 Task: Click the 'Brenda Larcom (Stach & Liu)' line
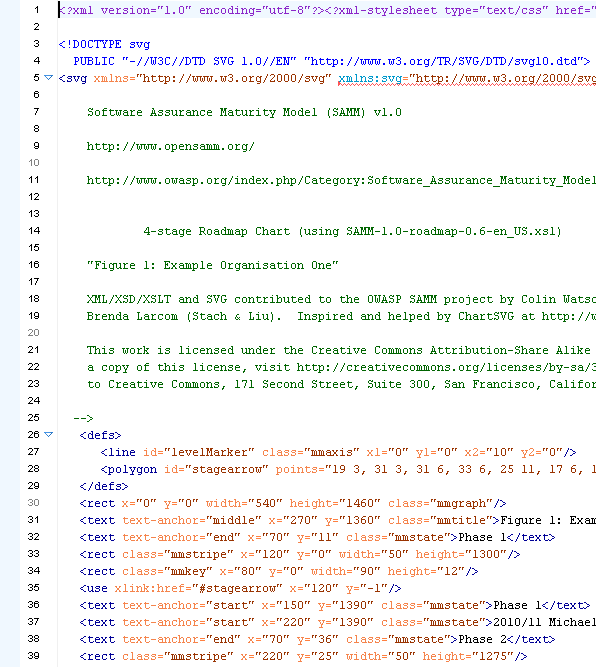point(341,316)
